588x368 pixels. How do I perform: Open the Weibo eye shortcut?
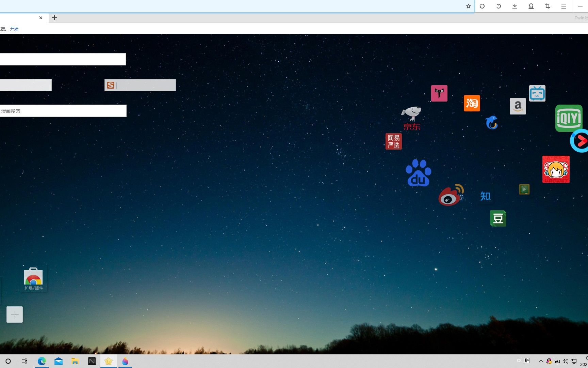[451, 195]
